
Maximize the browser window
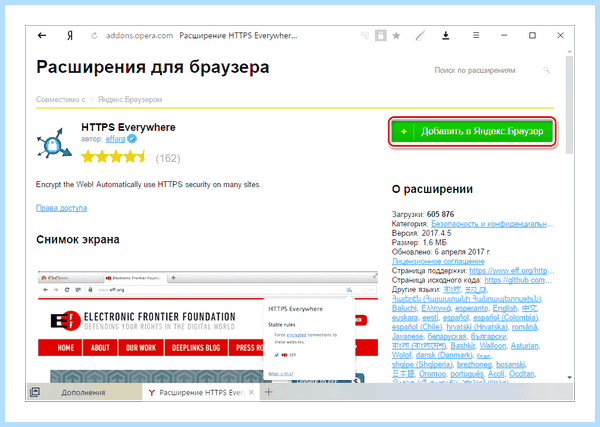click(532, 35)
